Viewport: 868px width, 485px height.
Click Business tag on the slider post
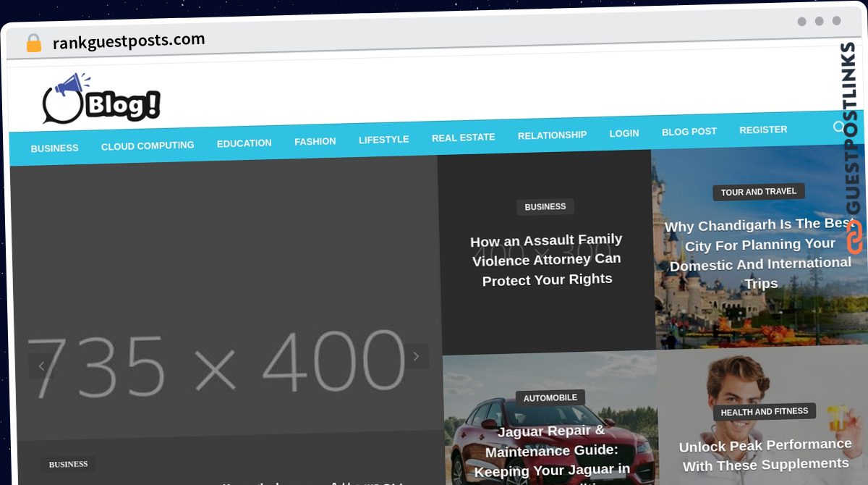pyautogui.click(x=69, y=465)
